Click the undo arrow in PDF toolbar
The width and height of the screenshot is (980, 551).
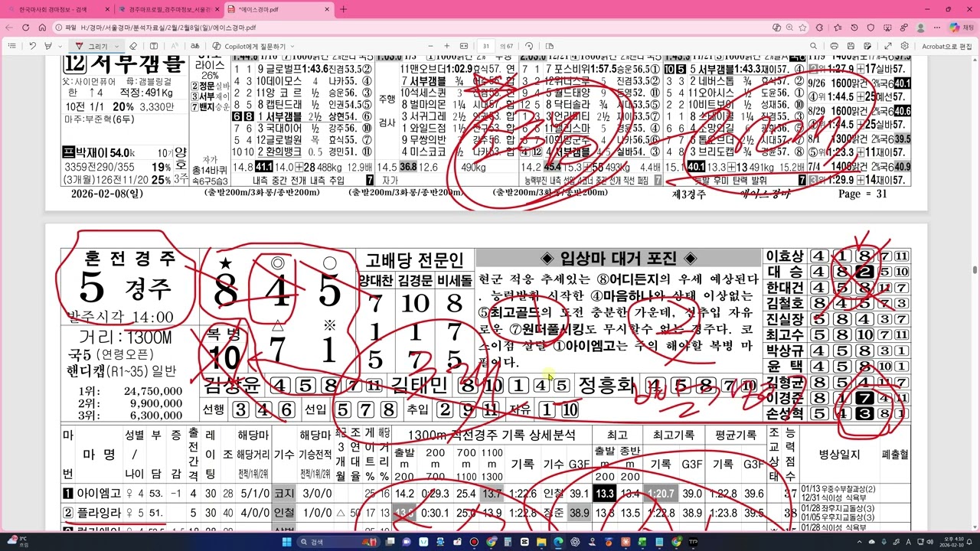click(x=32, y=46)
